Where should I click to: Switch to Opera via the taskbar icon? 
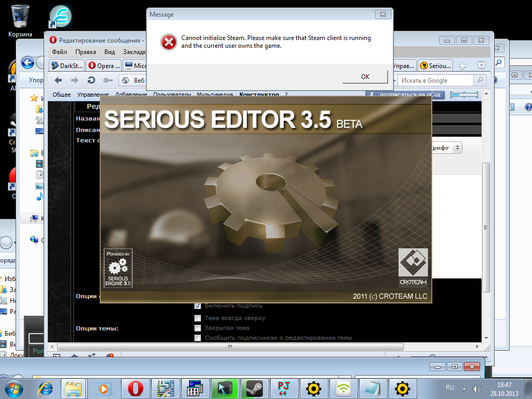[136, 388]
